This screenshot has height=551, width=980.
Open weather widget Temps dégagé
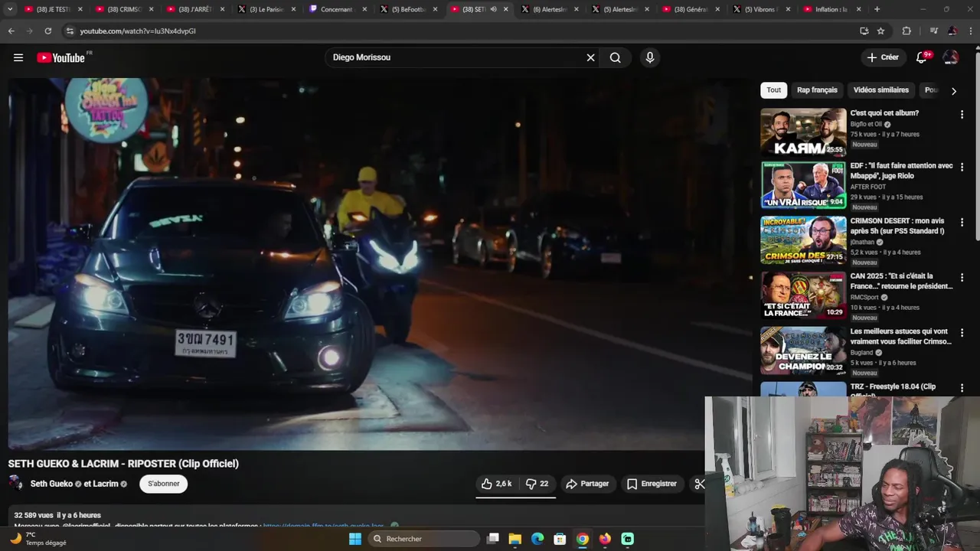(38, 539)
